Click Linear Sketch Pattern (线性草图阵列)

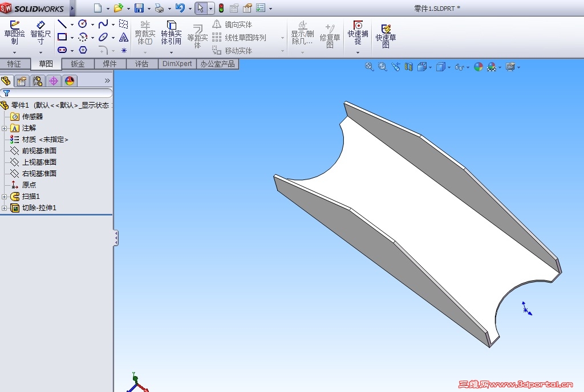click(x=239, y=38)
